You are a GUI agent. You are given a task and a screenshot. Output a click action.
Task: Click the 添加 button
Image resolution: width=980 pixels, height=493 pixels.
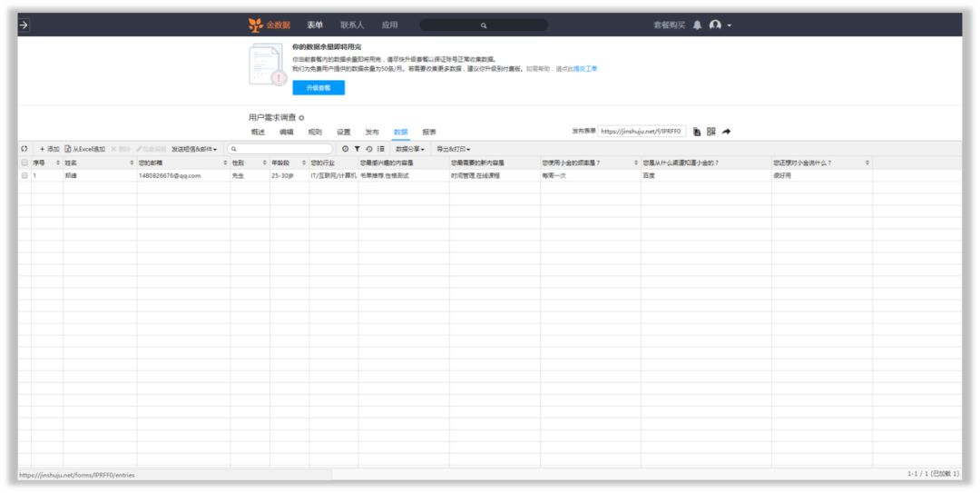point(49,149)
